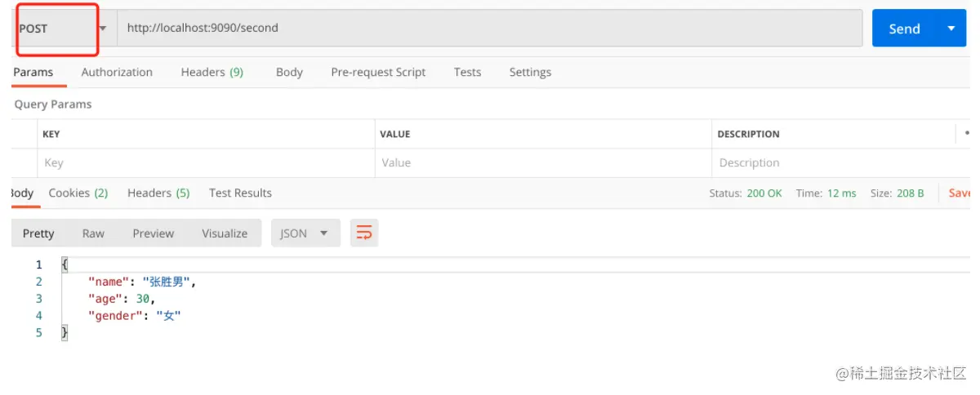Open the request Body tab
The height and width of the screenshot is (395, 980).
point(289,72)
